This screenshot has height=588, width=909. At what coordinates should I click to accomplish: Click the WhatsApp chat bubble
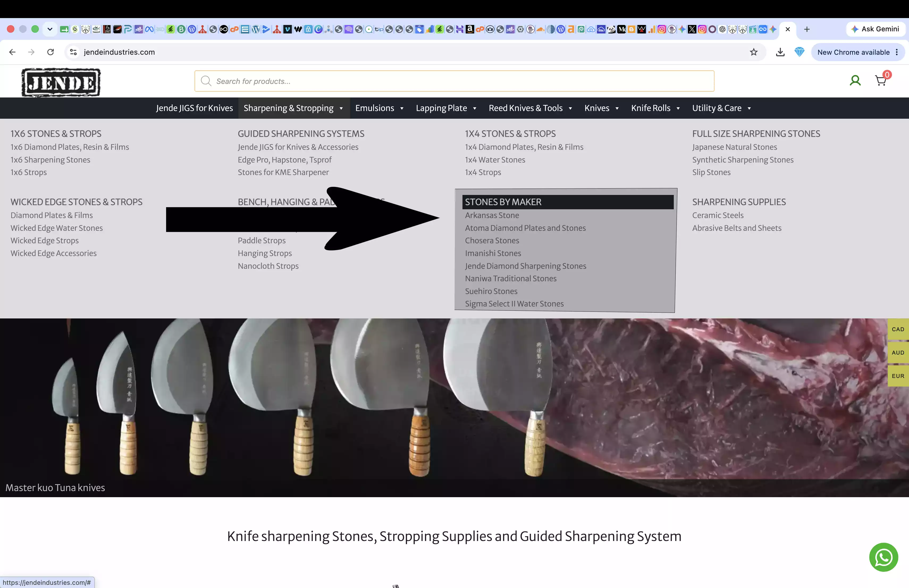coord(883,557)
